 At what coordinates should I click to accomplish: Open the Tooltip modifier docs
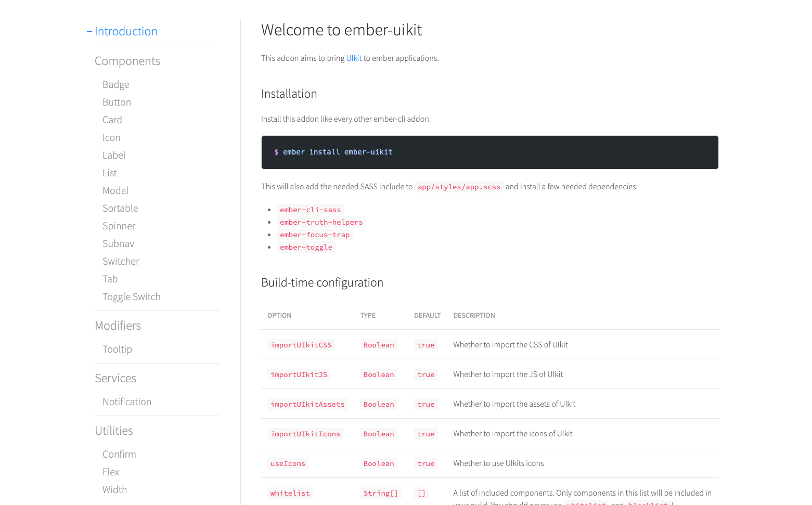(x=117, y=349)
